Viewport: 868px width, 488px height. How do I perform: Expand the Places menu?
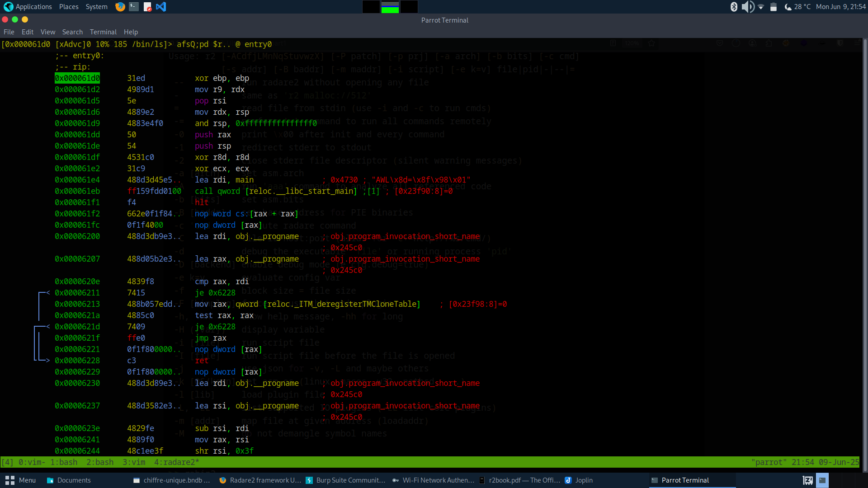(69, 7)
